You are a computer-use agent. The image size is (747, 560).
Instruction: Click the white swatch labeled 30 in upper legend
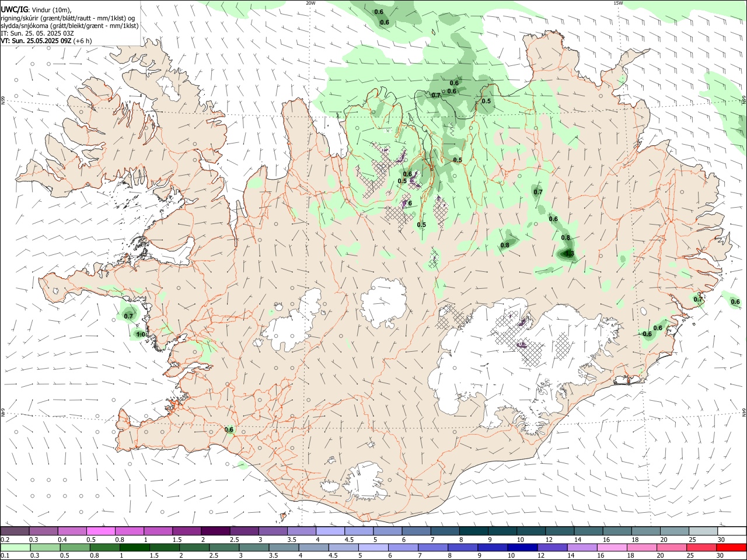tap(731, 531)
